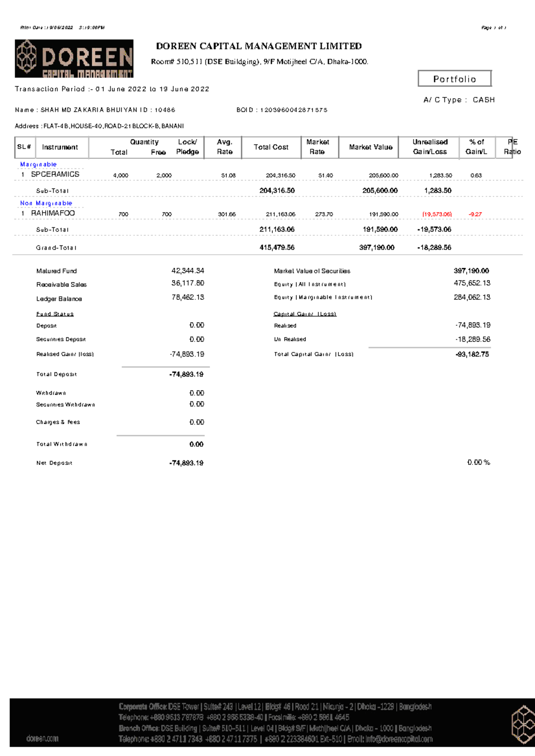The image size is (535, 756).
Task: Click the Market Rate column header
Action: 317,147
